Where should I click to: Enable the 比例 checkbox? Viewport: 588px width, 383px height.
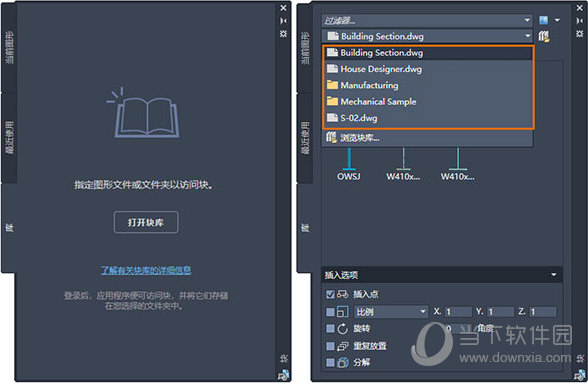tap(330, 312)
